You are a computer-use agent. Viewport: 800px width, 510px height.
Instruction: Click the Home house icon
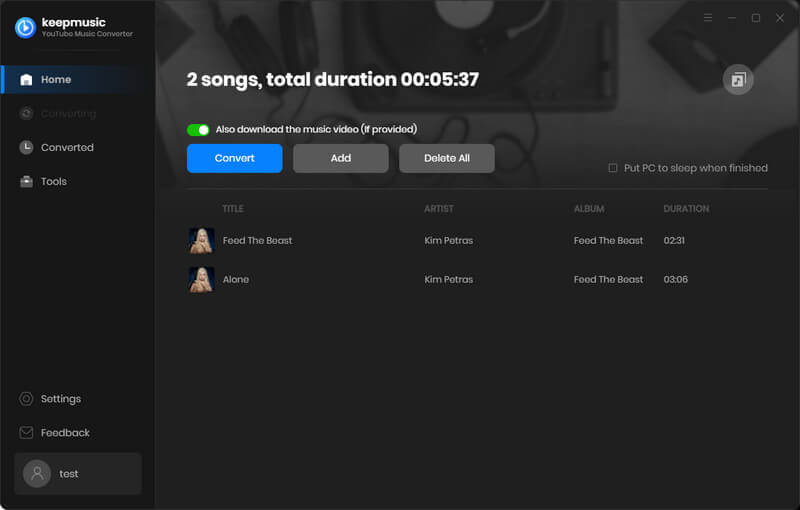[26, 80]
